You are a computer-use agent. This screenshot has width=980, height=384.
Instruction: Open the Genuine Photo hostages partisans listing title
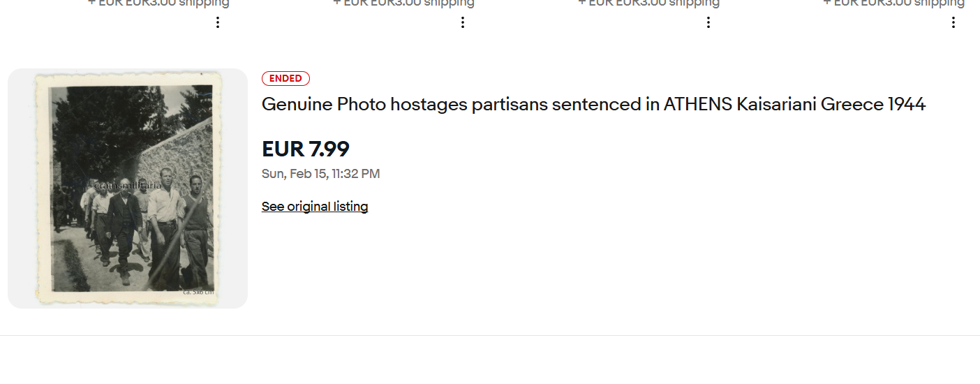tap(593, 105)
